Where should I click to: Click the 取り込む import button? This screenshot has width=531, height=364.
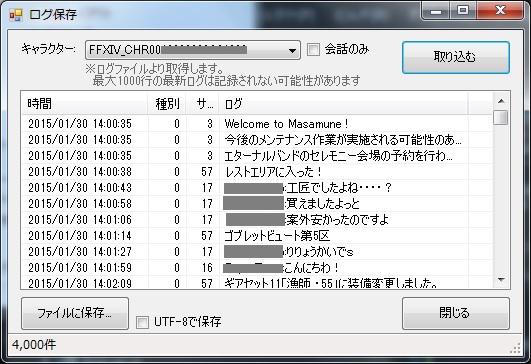tap(455, 57)
